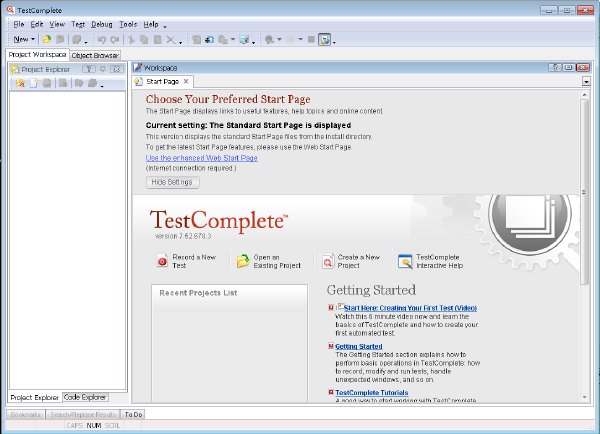Click the TestComplete Interactive Help link text
Image resolution: width=600 pixels, height=434 pixels.
[x=440, y=261]
